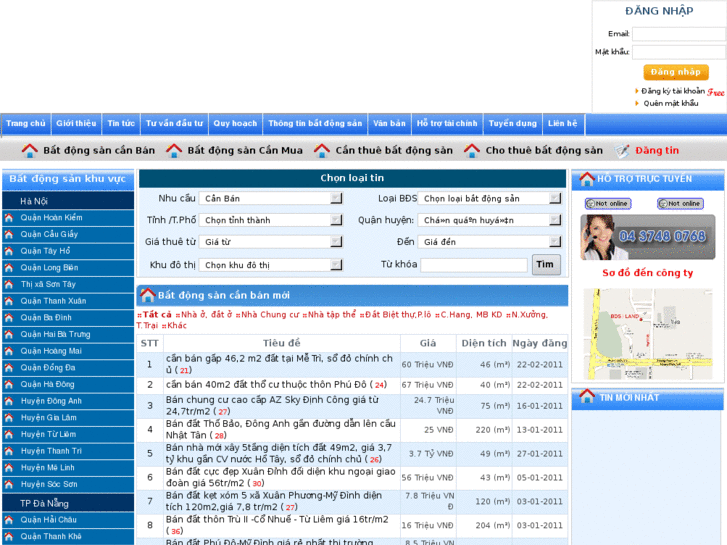727x545 pixels.
Task: Click the Sơ đồ đến công ty link
Action: pyautogui.click(x=648, y=273)
